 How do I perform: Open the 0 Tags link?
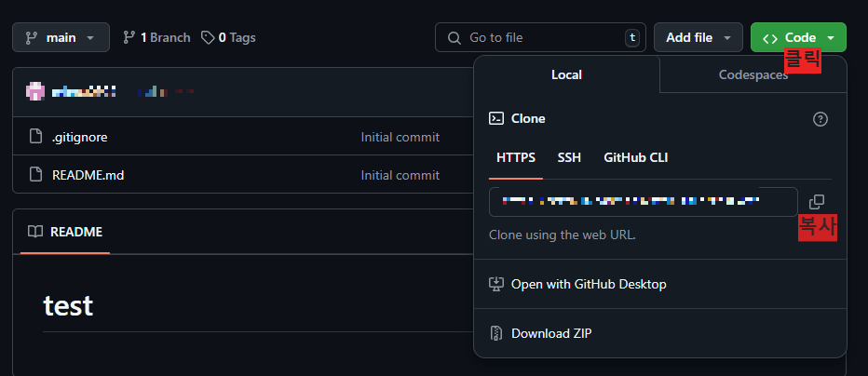(x=228, y=37)
